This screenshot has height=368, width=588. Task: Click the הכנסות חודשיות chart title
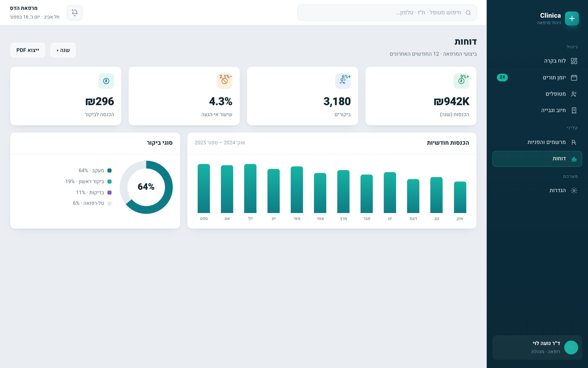coord(448,143)
